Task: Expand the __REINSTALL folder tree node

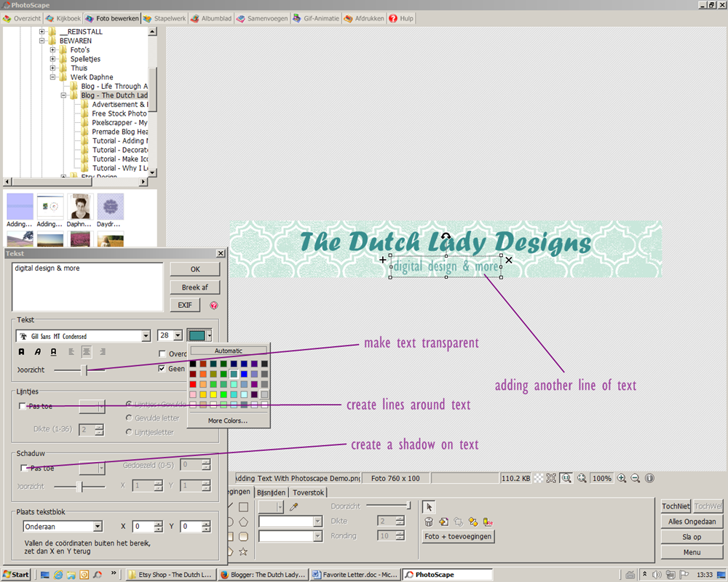Action: click(x=41, y=31)
